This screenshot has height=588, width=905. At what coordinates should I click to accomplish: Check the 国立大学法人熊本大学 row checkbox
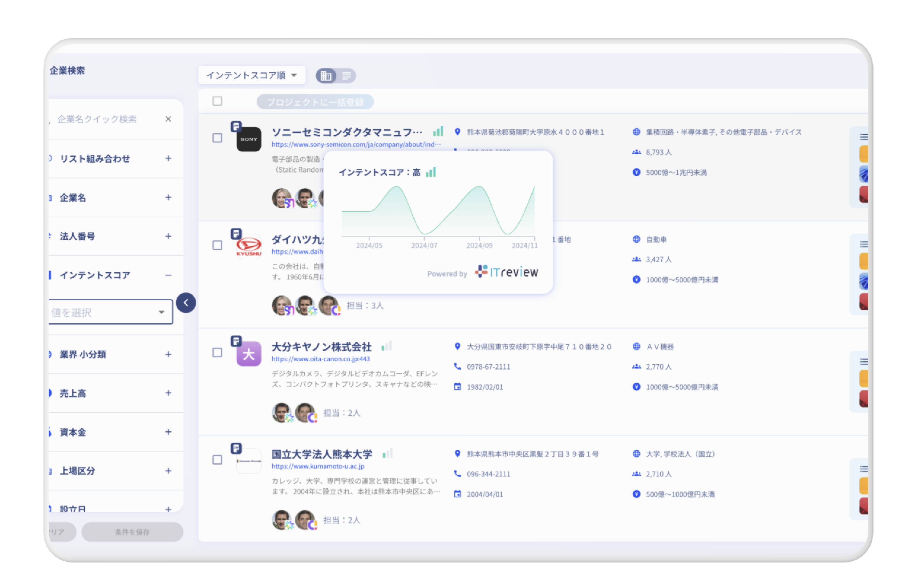click(x=217, y=460)
